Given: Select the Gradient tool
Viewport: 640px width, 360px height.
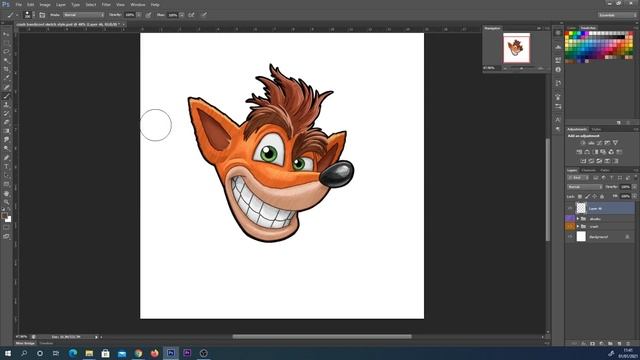Looking at the screenshot, I should [x=6, y=131].
